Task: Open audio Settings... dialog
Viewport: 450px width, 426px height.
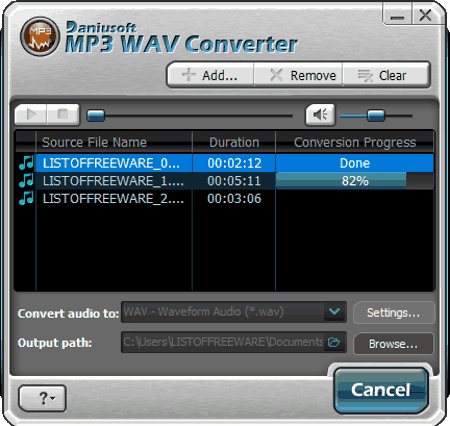Action: (393, 313)
